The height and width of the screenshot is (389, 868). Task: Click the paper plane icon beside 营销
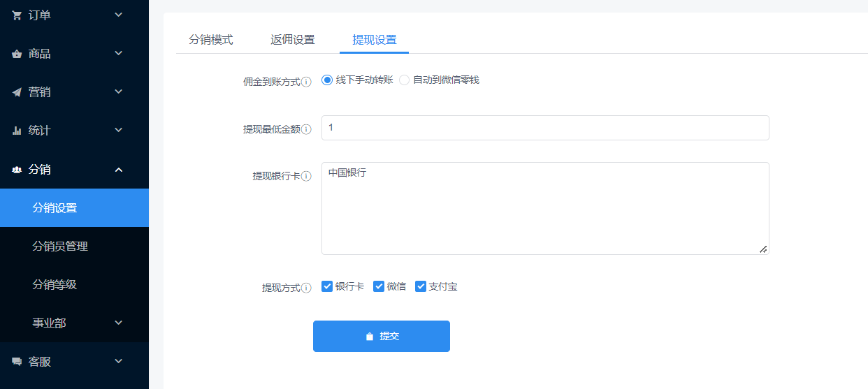tap(17, 92)
